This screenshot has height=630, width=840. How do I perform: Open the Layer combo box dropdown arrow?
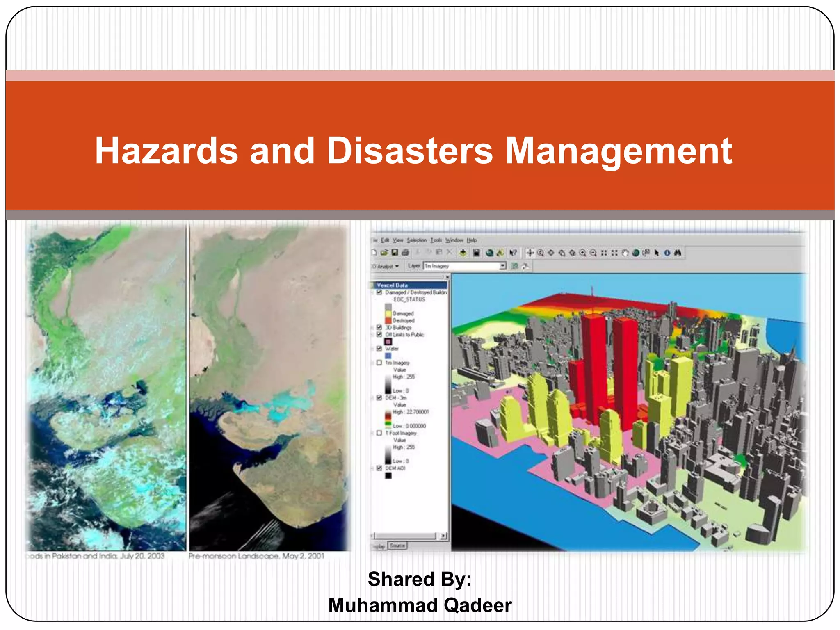503,266
